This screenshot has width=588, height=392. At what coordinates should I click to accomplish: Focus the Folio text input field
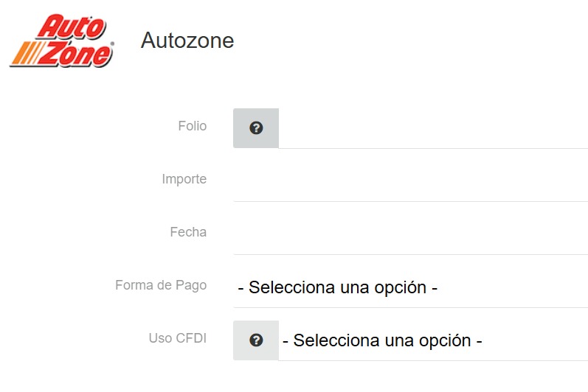pyautogui.click(x=432, y=128)
